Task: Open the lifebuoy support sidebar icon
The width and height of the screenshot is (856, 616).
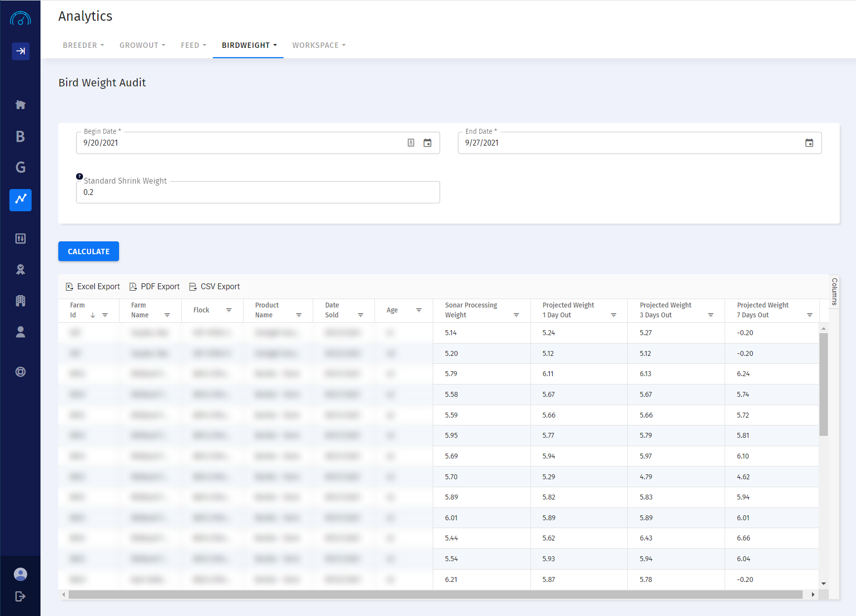Action: pyautogui.click(x=20, y=372)
